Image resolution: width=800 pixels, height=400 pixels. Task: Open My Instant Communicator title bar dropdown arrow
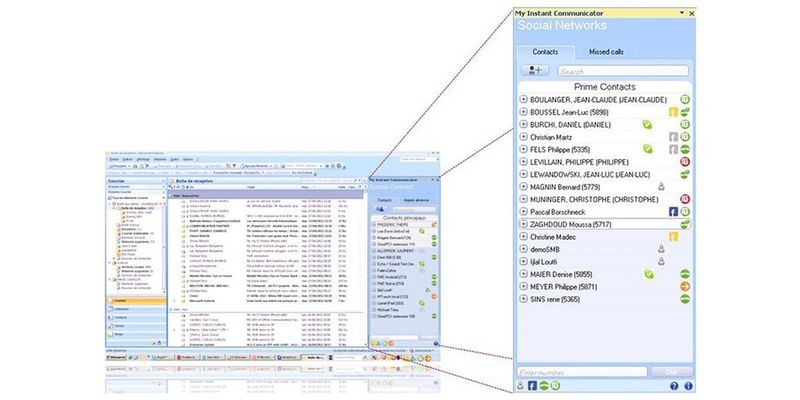point(682,13)
